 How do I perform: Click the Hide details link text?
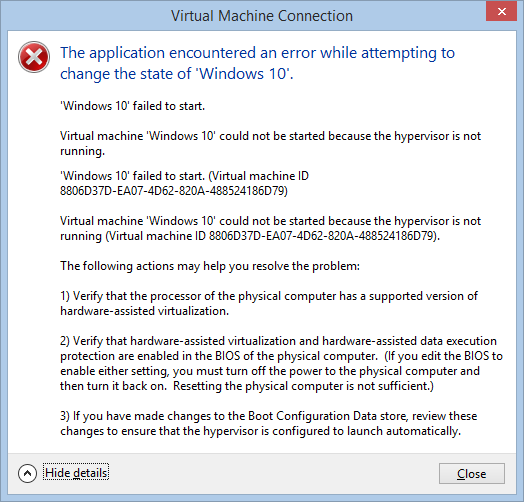click(x=76, y=473)
